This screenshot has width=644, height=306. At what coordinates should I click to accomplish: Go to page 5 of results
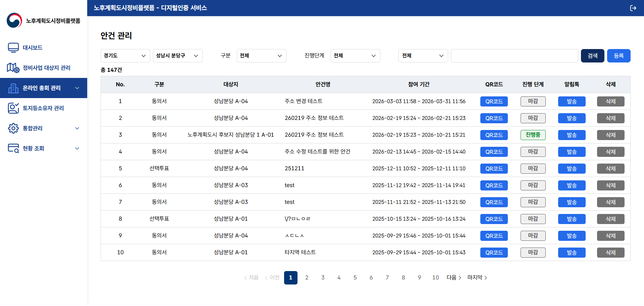tap(355, 278)
